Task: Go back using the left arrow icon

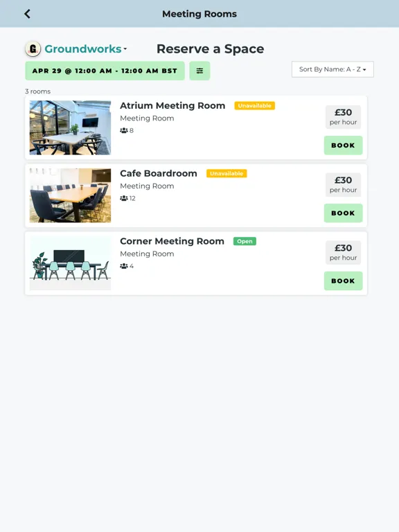Action: [x=28, y=14]
